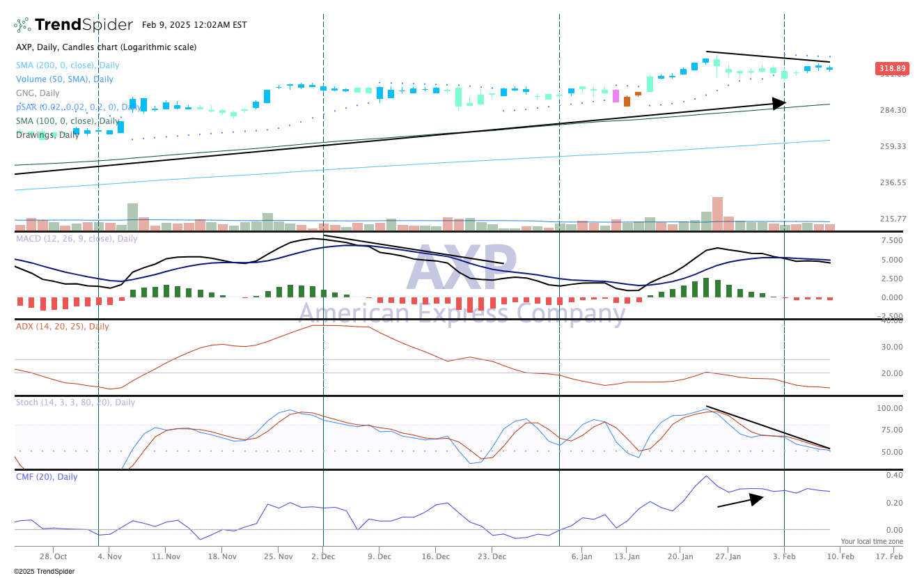Click the arrowhead on the rising price trendline
Screen dimensions: 924x578
779,103
